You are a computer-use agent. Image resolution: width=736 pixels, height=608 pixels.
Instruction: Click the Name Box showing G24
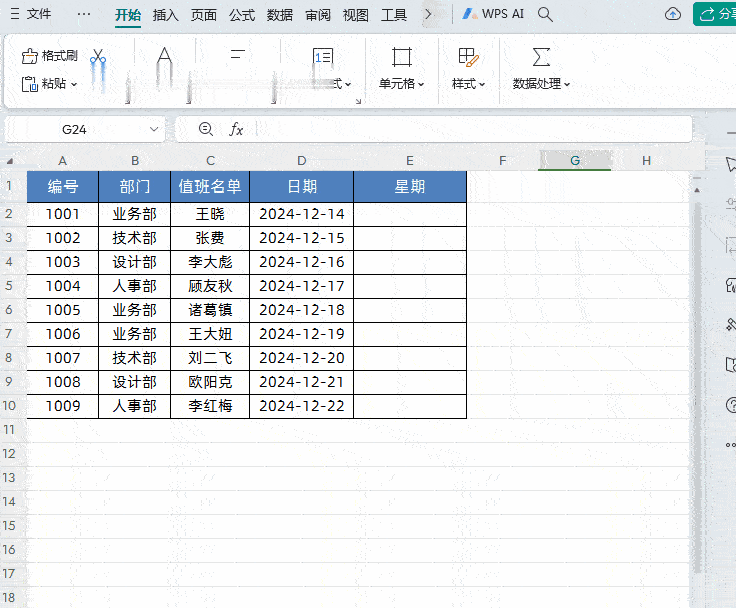pos(74,130)
